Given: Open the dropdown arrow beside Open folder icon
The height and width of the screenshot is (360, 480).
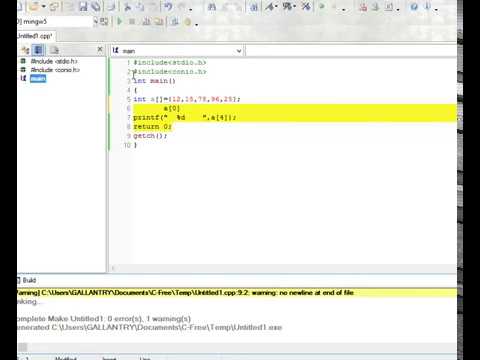Looking at the screenshot, I should (43, 6).
